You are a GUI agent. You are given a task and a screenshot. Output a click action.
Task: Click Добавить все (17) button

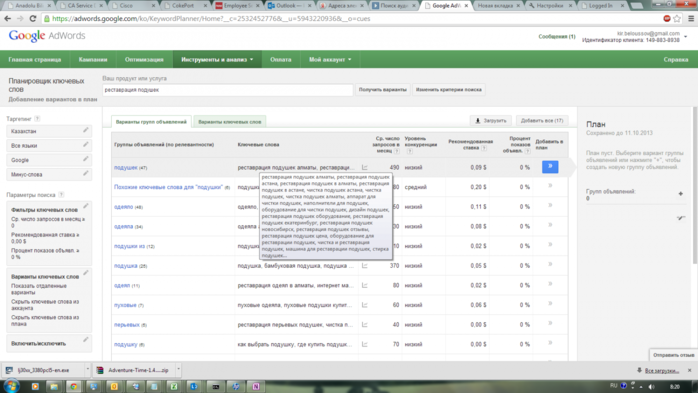pyautogui.click(x=542, y=121)
